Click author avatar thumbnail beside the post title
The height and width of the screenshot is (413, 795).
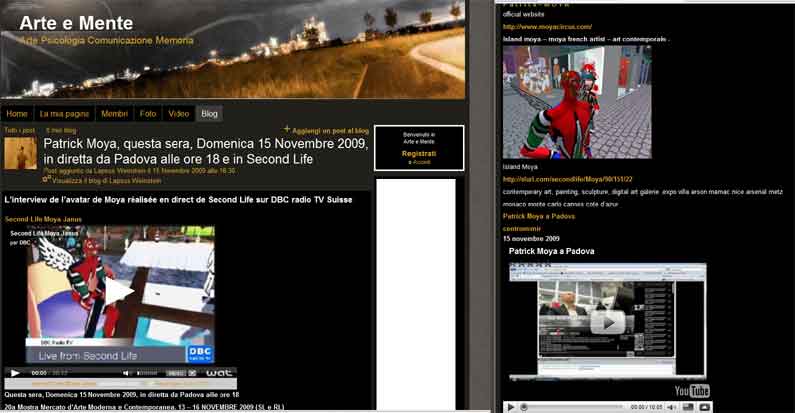click(20, 154)
